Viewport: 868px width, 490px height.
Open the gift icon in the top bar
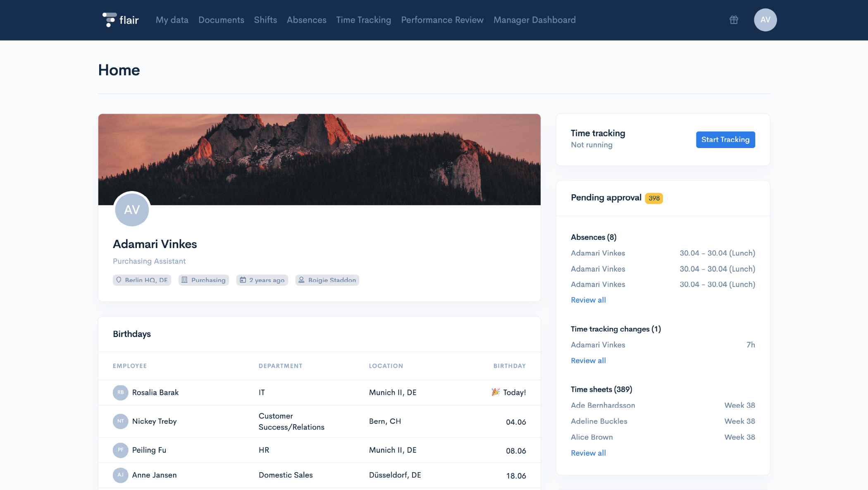(x=734, y=19)
